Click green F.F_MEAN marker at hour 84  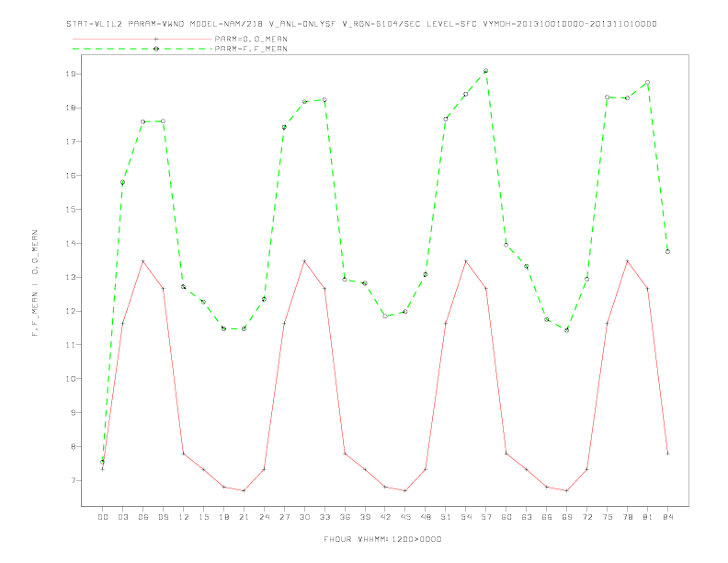coord(667,251)
